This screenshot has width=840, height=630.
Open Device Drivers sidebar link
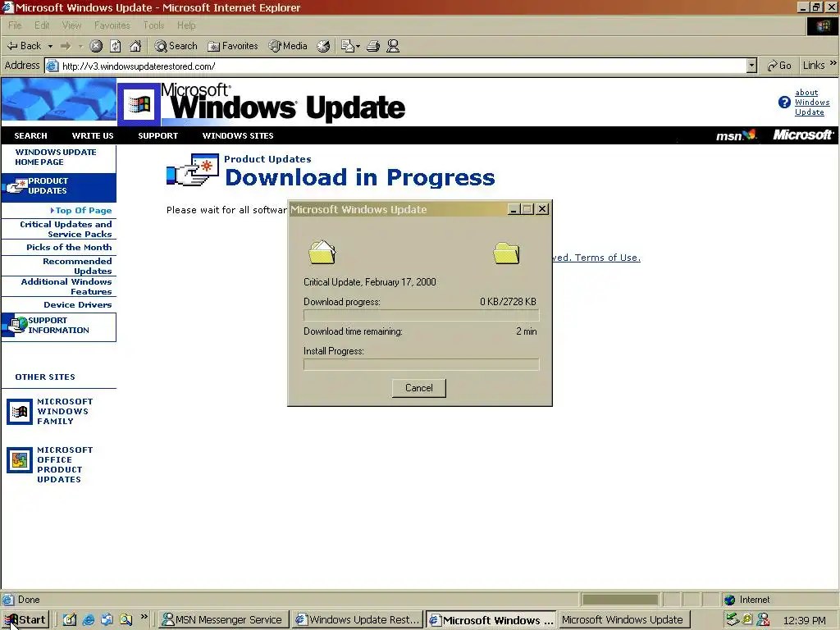pyautogui.click(x=78, y=305)
